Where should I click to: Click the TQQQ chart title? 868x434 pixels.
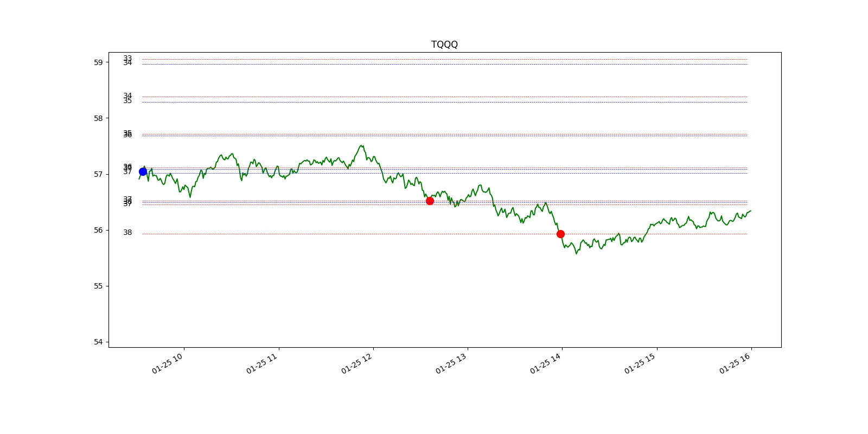coord(444,44)
